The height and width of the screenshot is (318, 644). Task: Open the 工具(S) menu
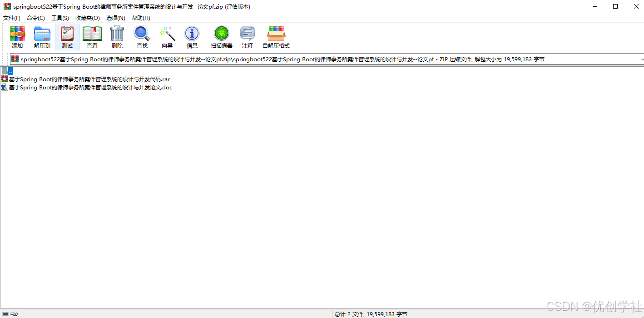60,18
